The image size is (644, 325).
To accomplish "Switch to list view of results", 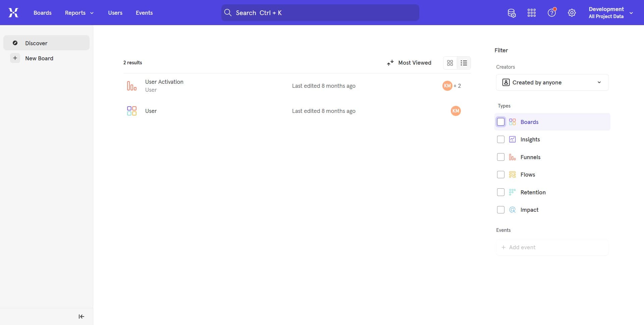I will coord(464,63).
